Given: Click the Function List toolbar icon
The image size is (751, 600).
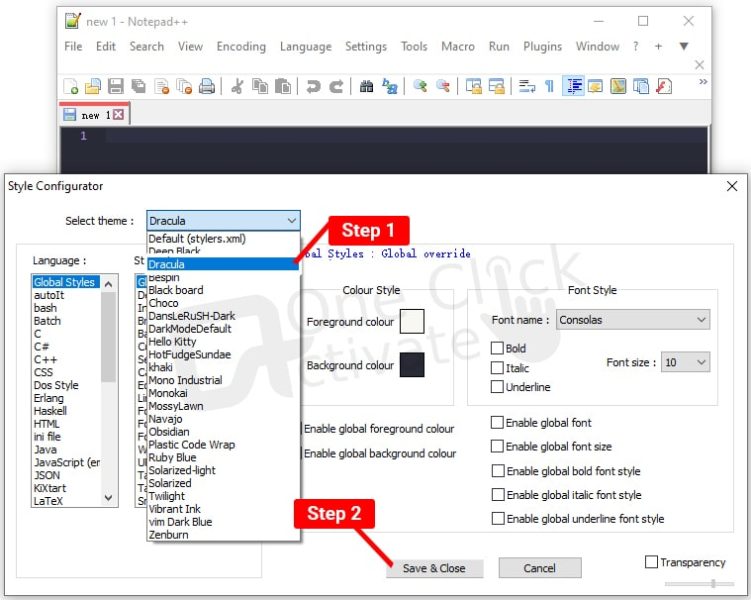Looking at the screenshot, I should (663, 86).
